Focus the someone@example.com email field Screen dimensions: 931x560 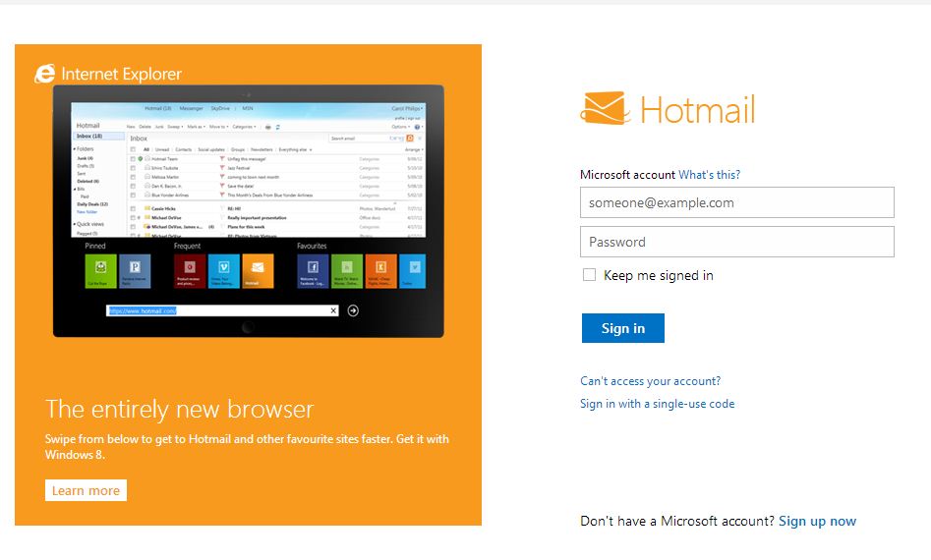[x=737, y=202]
